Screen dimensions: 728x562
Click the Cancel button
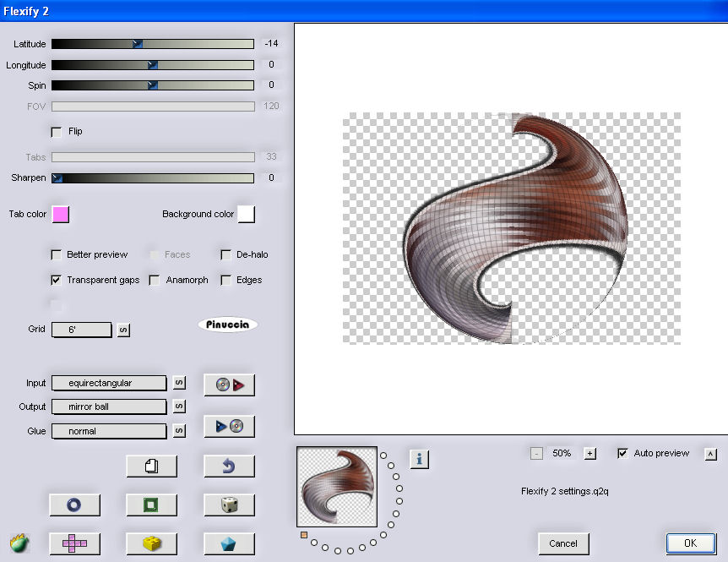point(563,543)
